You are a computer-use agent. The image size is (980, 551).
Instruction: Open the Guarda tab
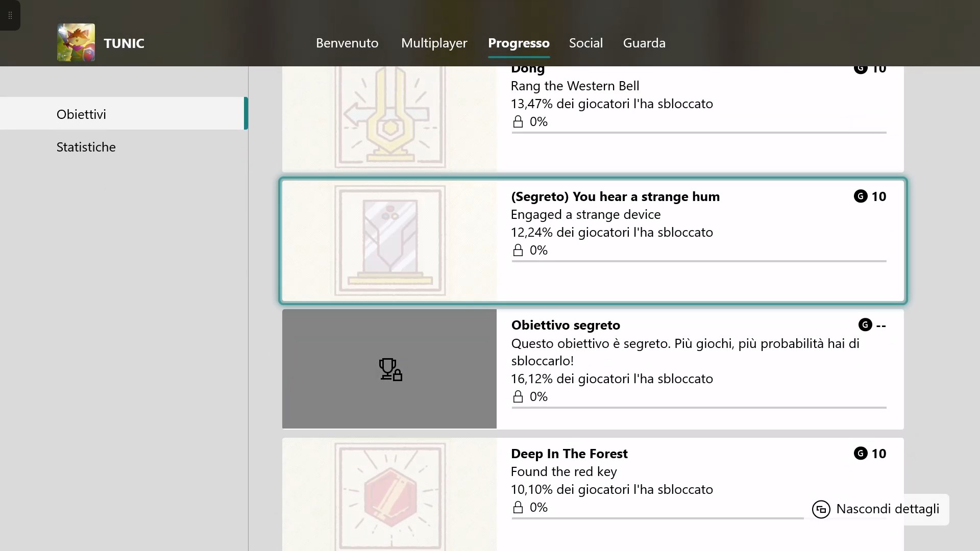644,43
